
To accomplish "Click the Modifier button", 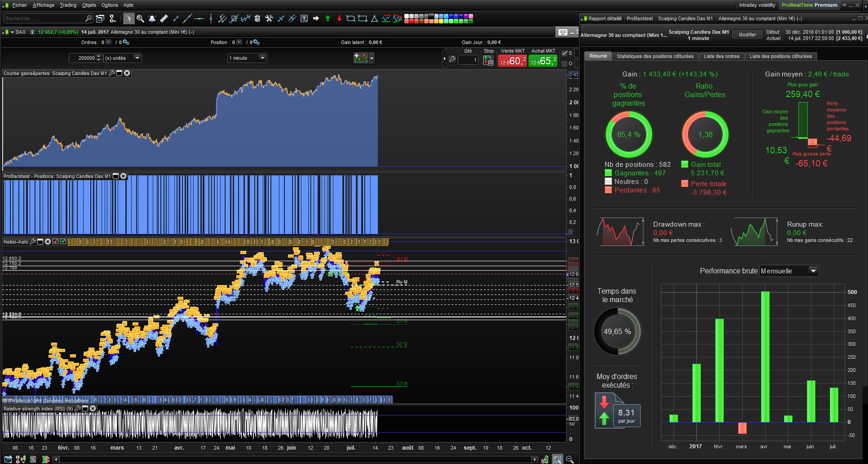I will point(747,35).
